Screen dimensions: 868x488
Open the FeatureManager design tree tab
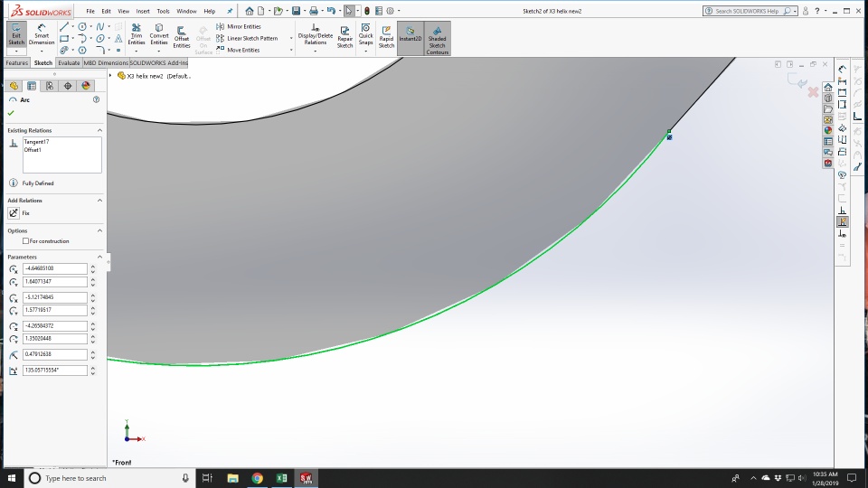14,86
